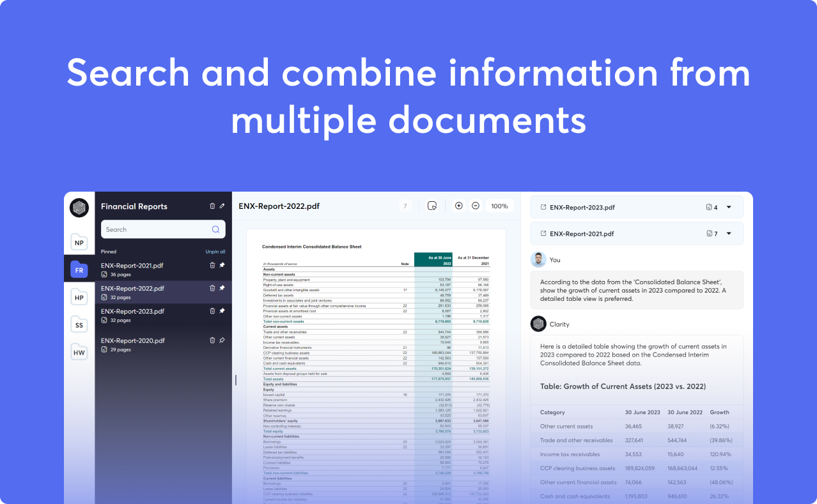The width and height of the screenshot is (817, 504).
Task: Click the 'Other current assets' table row
Action: point(637,426)
